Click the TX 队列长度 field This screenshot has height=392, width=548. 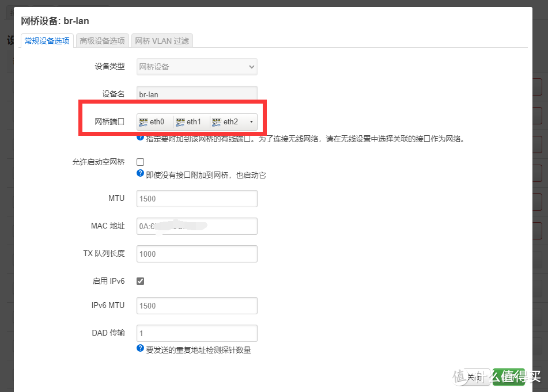tap(196, 254)
